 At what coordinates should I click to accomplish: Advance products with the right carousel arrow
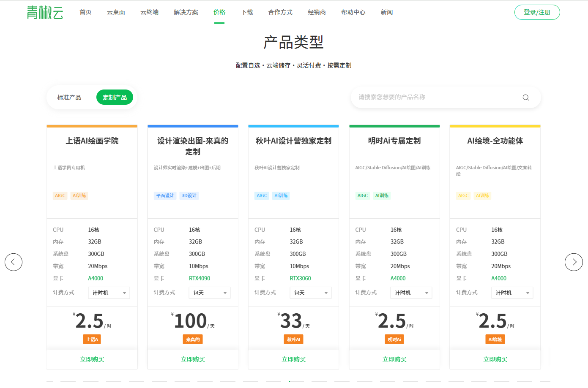pos(574,262)
